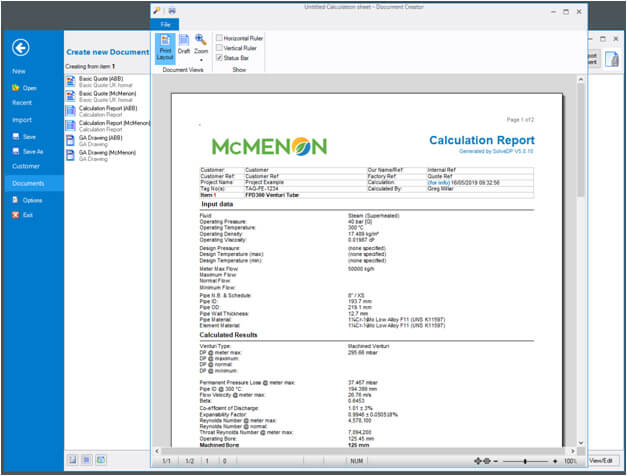The image size is (627, 476).
Task: Click second view icon below template list
Action: (x=86, y=460)
